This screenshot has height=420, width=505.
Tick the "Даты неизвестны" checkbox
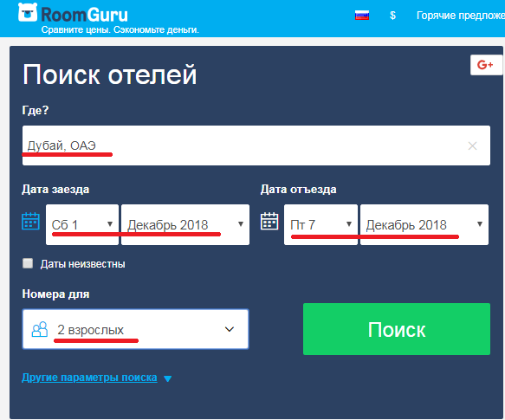tap(28, 263)
